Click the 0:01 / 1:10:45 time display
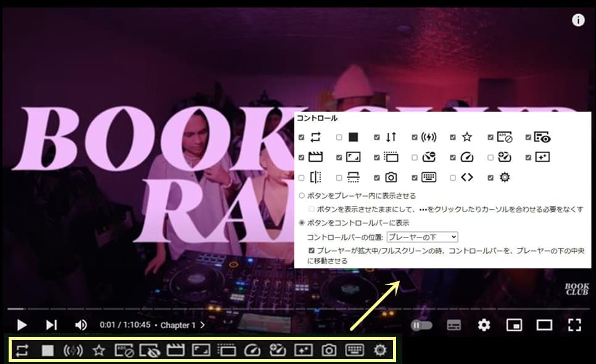The width and height of the screenshot is (596, 364). coord(125,325)
